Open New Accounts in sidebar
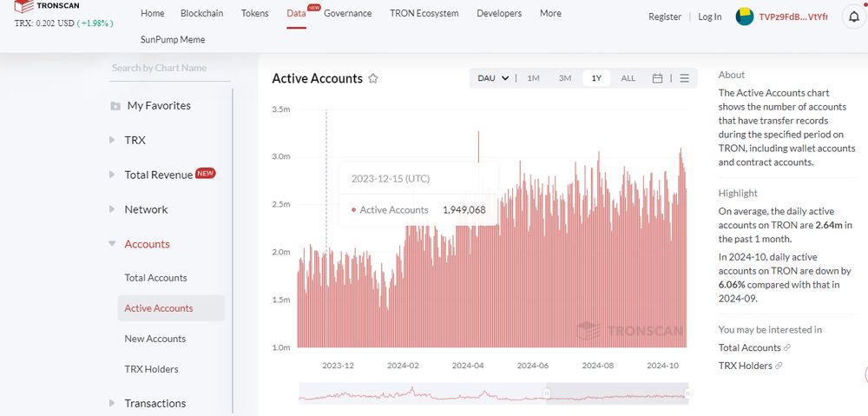 point(155,339)
